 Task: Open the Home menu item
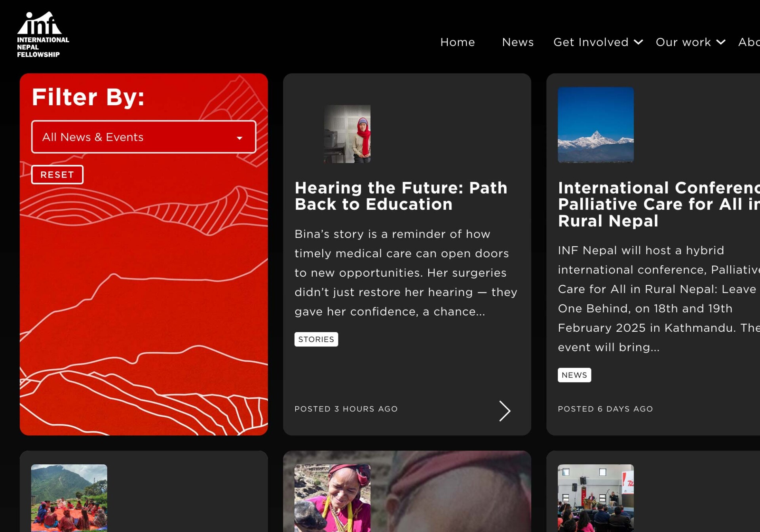click(x=458, y=42)
